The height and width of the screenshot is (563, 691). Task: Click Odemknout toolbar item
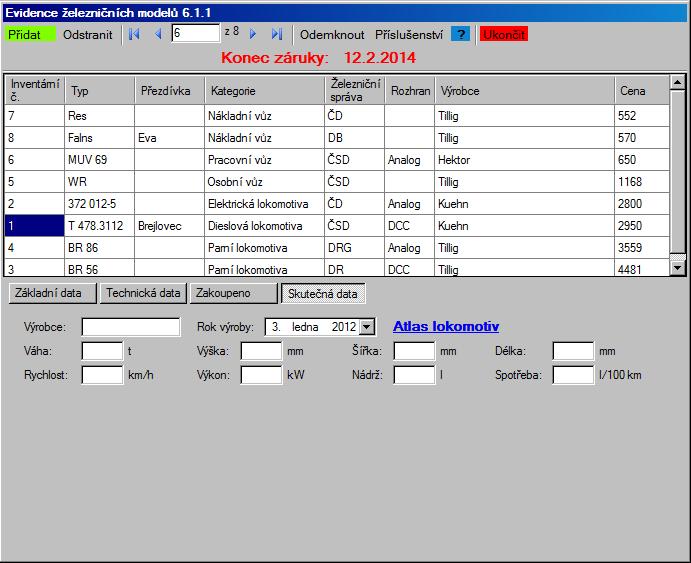pos(332,34)
